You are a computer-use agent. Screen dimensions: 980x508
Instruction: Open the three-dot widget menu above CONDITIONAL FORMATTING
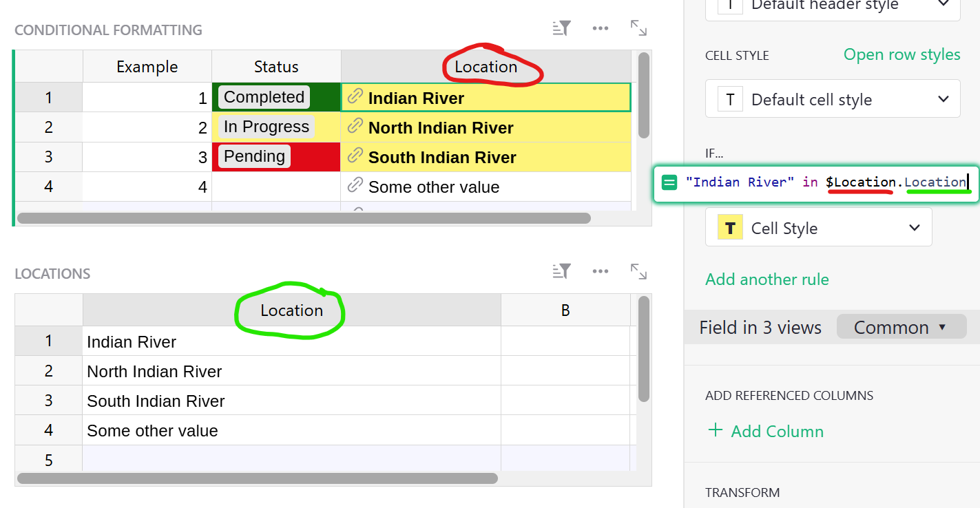click(600, 28)
